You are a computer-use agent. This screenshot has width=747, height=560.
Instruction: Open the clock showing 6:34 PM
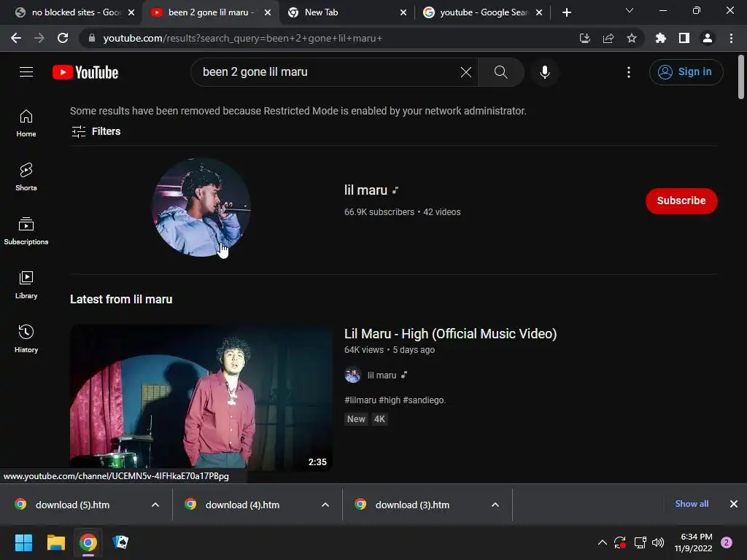693,542
